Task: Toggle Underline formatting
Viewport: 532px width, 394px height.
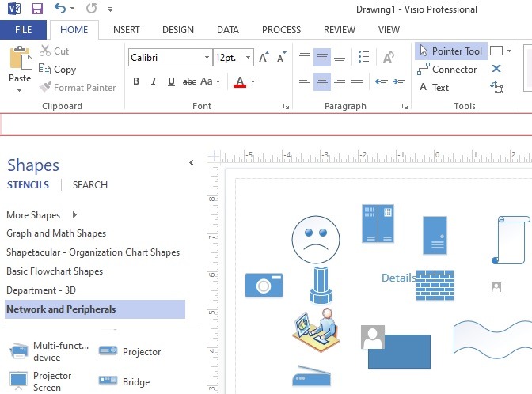Action: pos(171,81)
